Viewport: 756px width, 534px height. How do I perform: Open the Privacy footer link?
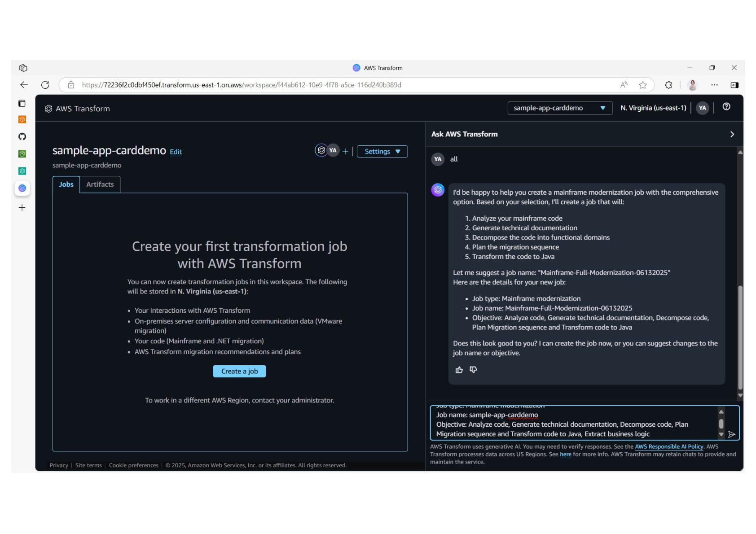pos(59,465)
